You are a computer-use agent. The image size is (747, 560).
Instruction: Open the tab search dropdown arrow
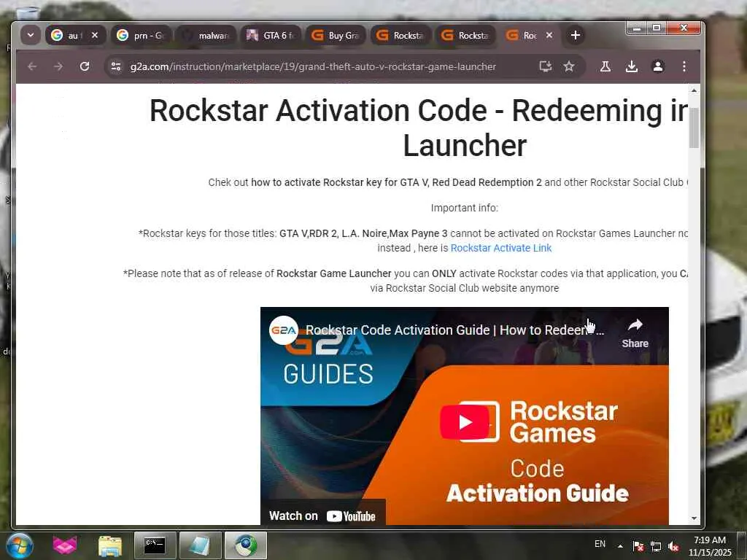click(31, 35)
